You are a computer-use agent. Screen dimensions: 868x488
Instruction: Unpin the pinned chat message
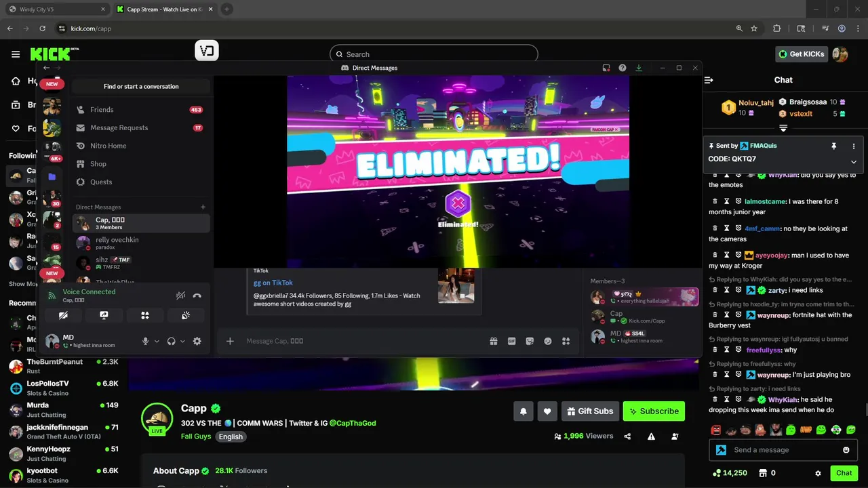[x=833, y=146]
